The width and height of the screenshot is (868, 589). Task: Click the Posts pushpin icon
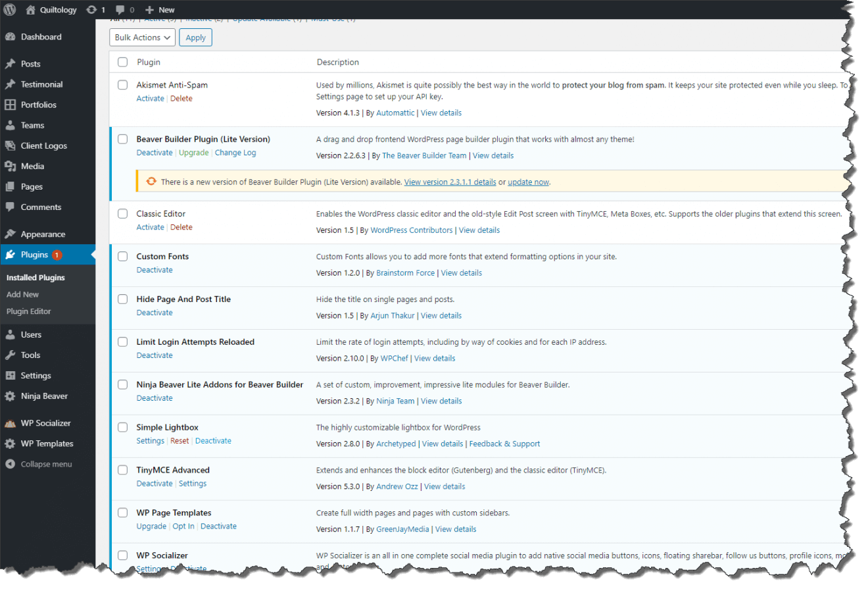click(10, 64)
